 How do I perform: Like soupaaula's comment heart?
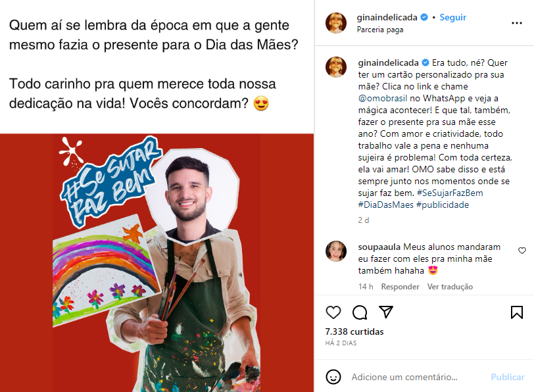click(x=522, y=251)
